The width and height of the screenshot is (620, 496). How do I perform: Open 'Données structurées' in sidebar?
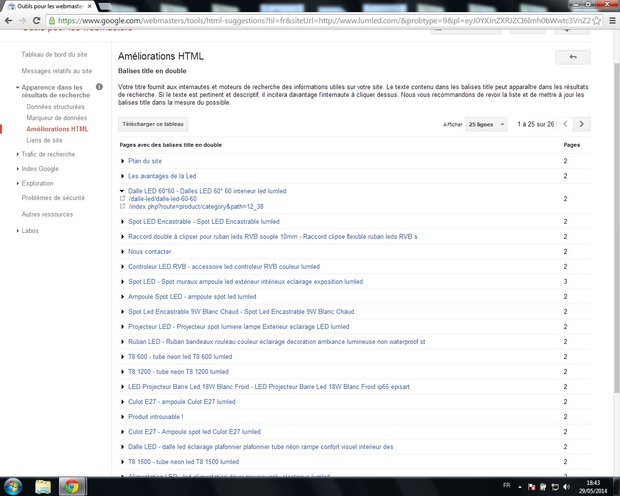click(56, 106)
